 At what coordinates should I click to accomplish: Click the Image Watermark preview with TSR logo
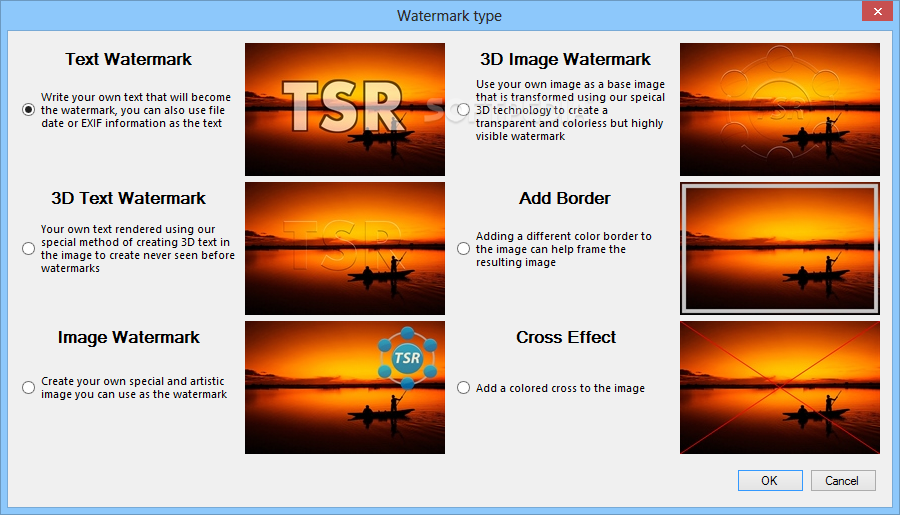coord(344,387)
